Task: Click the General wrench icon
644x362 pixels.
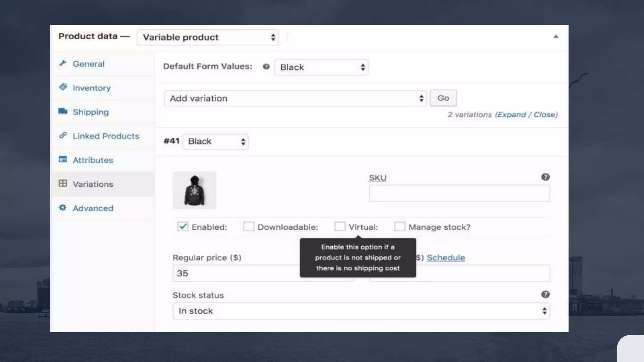Action: tap(63, 63)
